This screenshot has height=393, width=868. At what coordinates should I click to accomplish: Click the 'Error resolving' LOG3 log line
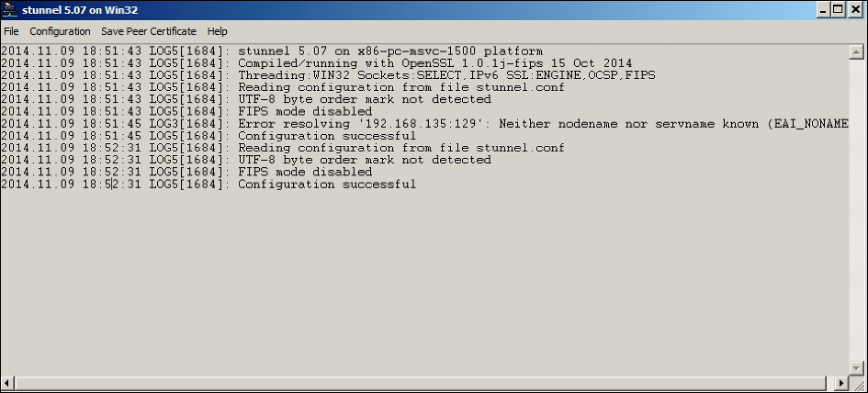(424, 124)
